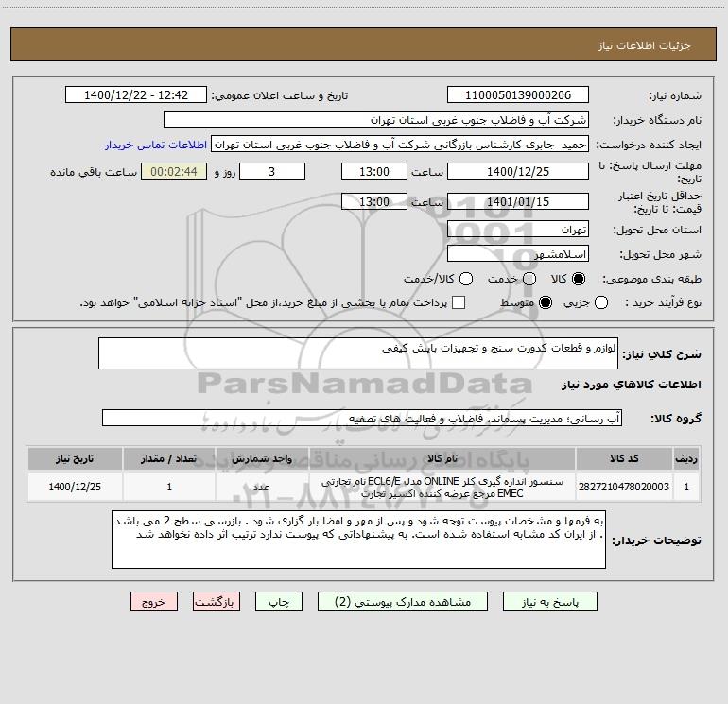Click the page header جزئیات اطلاعات نیاز

[x=644, y=45]
